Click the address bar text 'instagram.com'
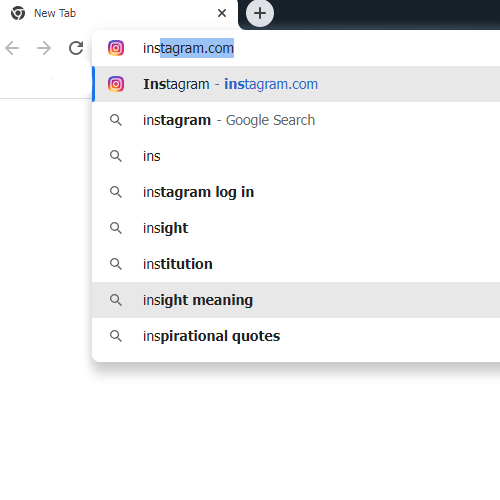Viewport: 500px width, 500px height. click(188, 48)
